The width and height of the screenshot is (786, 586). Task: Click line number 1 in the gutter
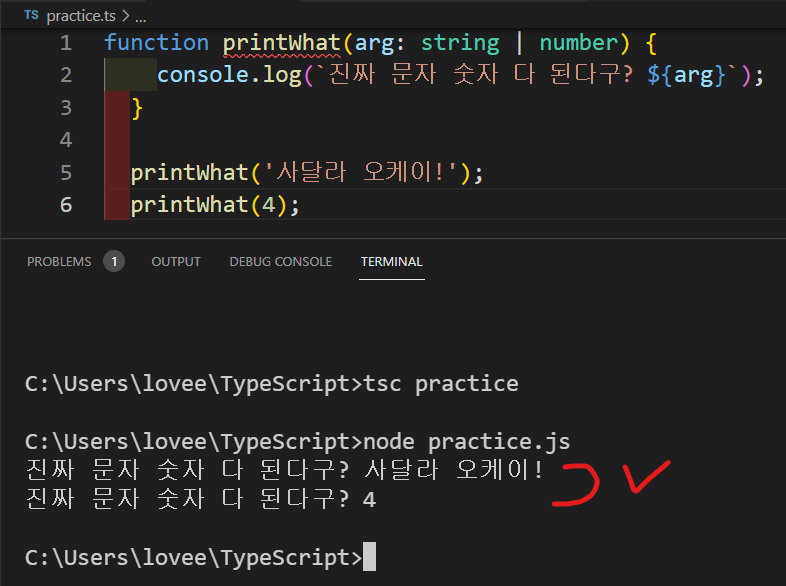[66, 43]
